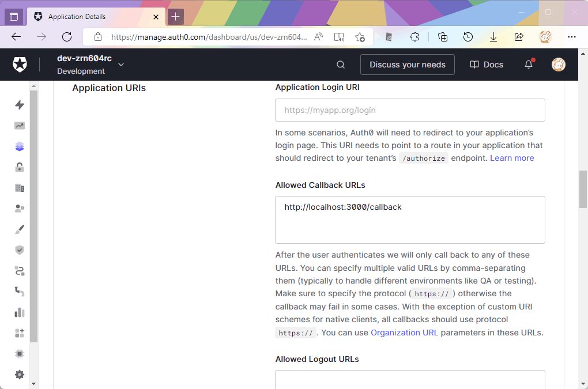
Task: Focus the Application Login URI field
Action: pyautogui.click(x=410, y=110)
